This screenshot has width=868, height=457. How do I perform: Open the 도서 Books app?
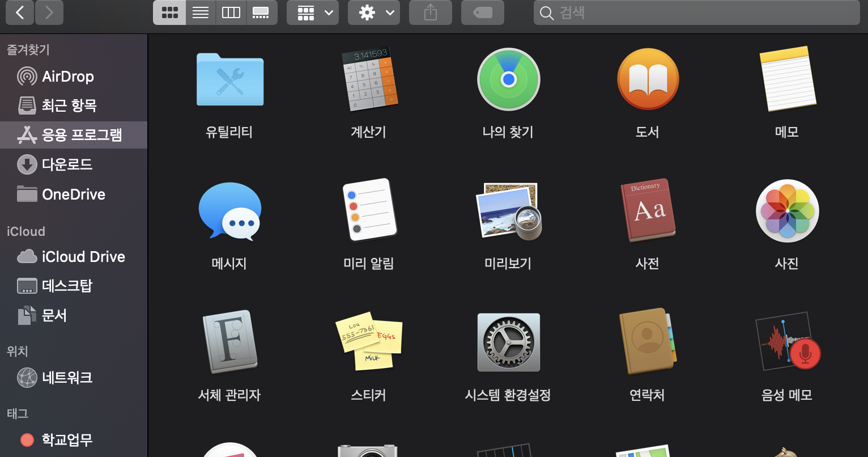(648, 79)
